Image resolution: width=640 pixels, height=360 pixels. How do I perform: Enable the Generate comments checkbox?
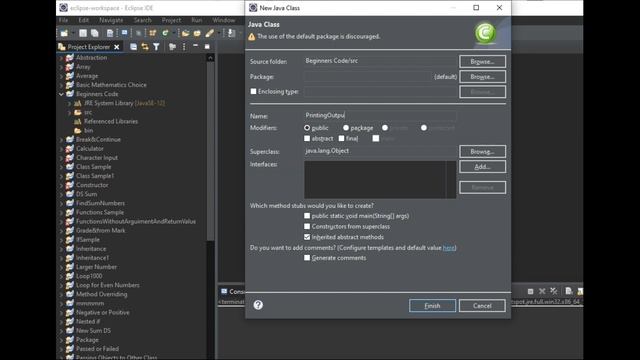307,258
